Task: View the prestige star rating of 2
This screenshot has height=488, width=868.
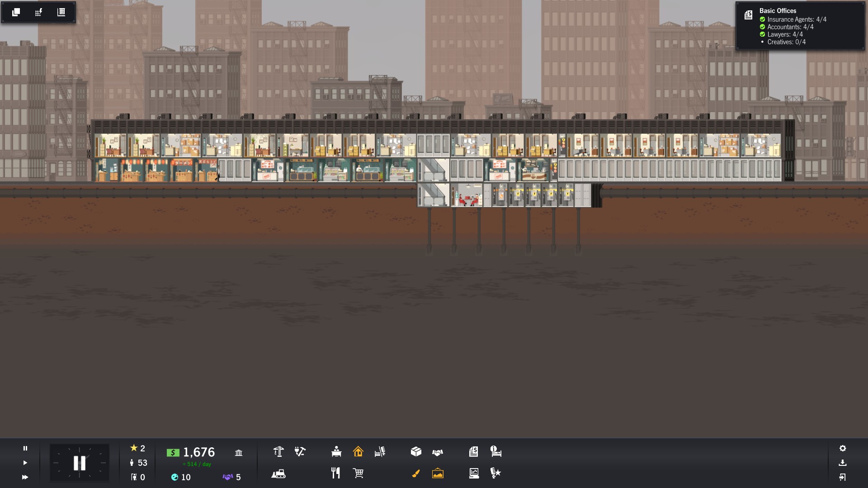Action: [137, 448]
